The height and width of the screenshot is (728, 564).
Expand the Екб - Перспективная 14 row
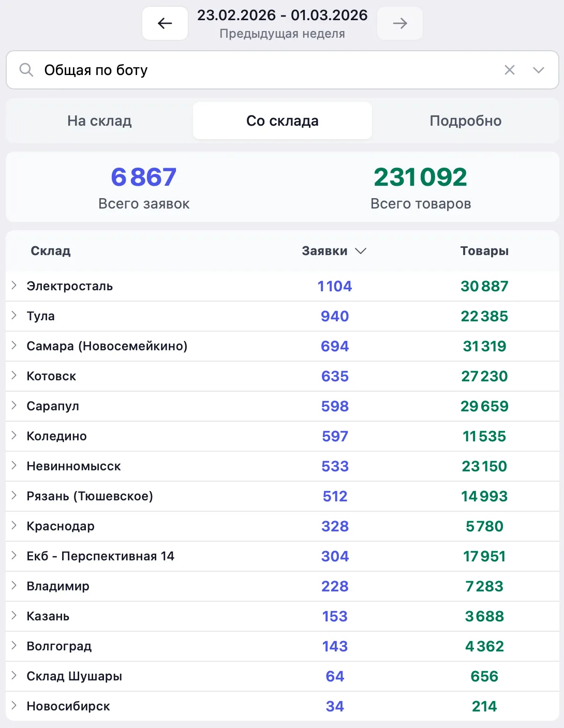[x=14, y=556]
